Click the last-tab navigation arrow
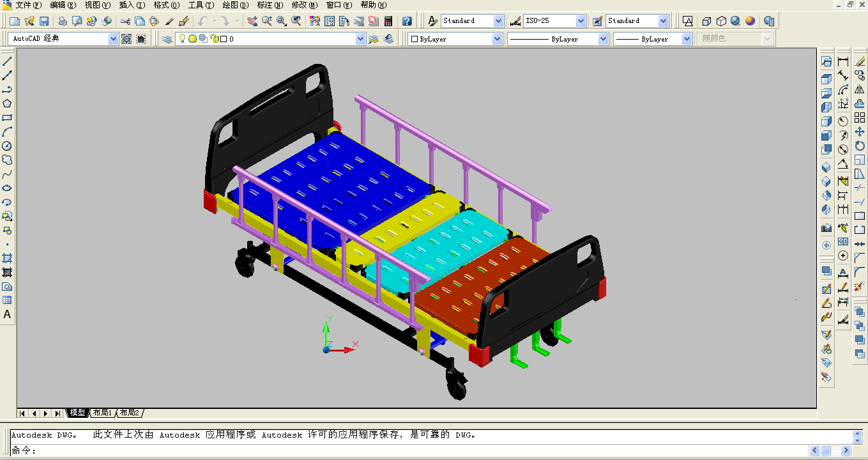The image size is (868, 460). pyautogui.click(x=57, y=413)
